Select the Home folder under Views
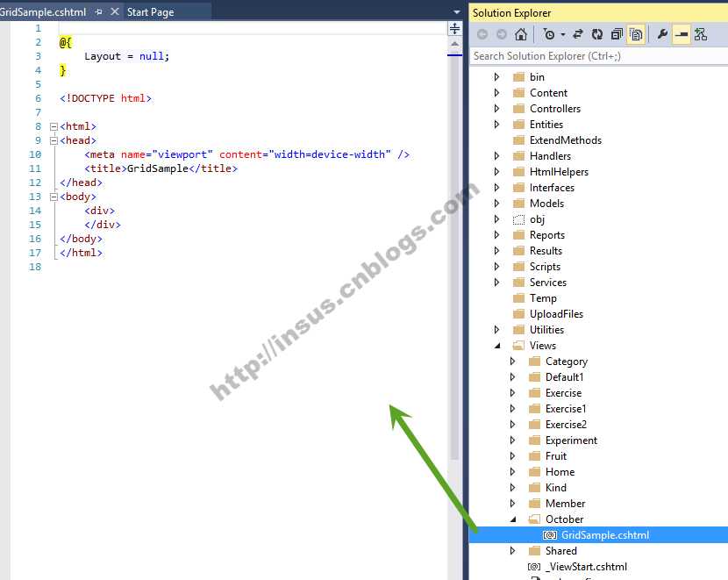This screenshot has width=728, height=580. tap(560, 472)
